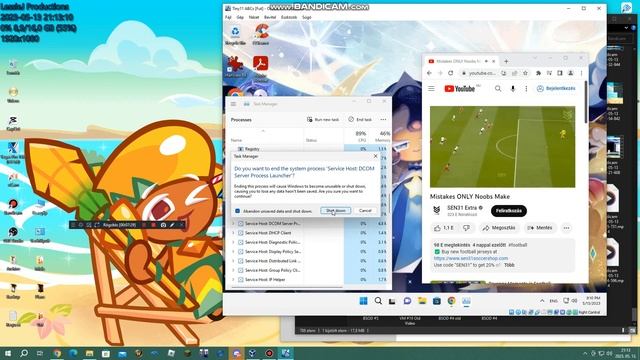Bookmark page with star icon

pyautogui.click(x=525, y=73)
